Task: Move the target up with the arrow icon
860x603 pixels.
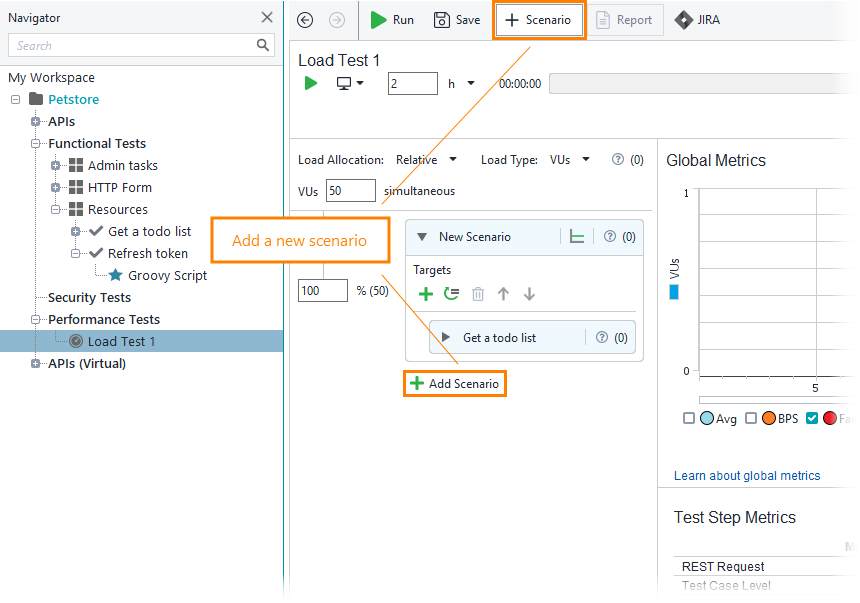Action: 504,293
